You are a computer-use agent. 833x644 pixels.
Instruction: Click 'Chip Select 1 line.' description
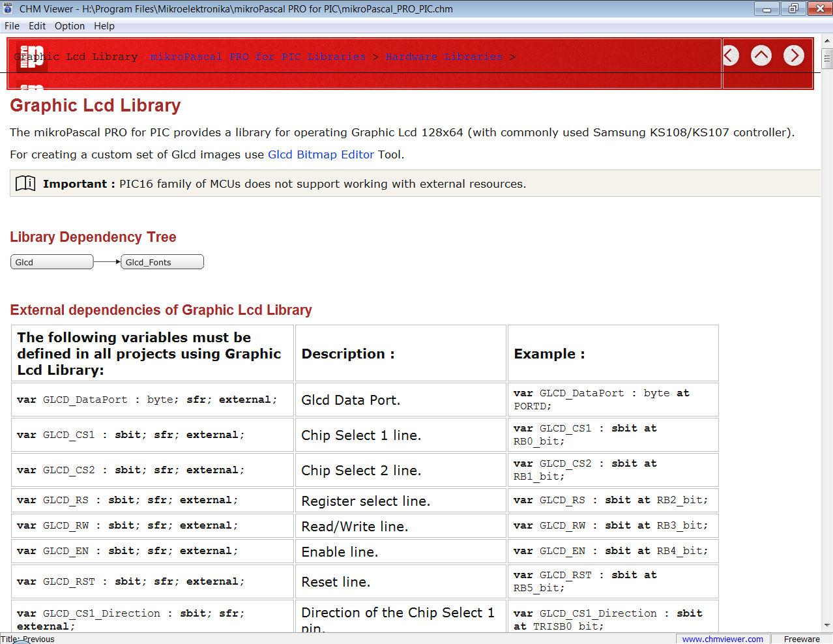[401, 435]
